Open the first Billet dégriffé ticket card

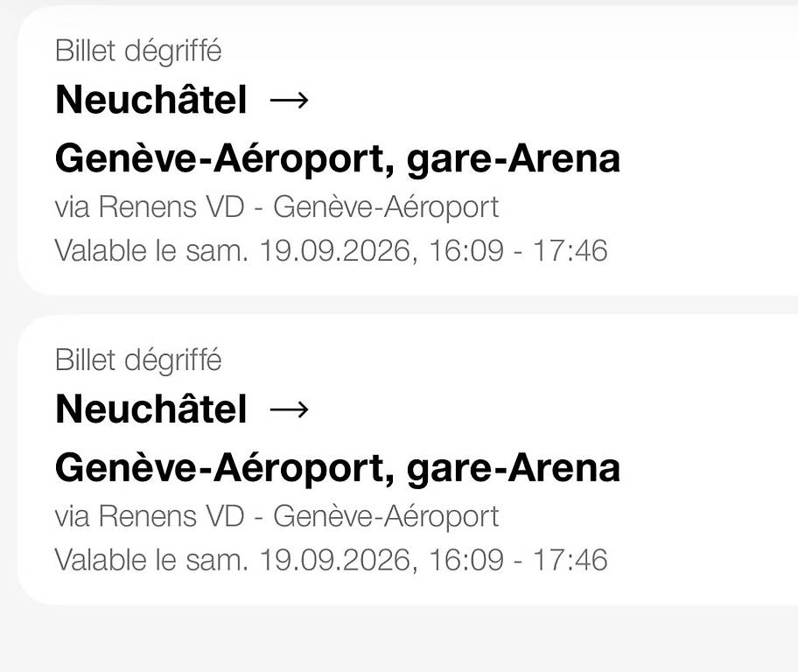tap(408, 150)
